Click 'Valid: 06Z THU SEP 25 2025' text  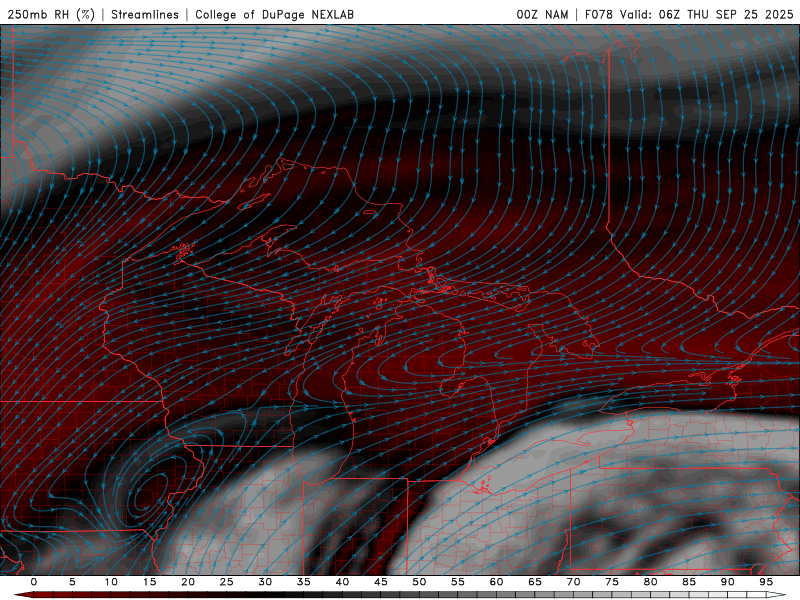tap(707, 14)
